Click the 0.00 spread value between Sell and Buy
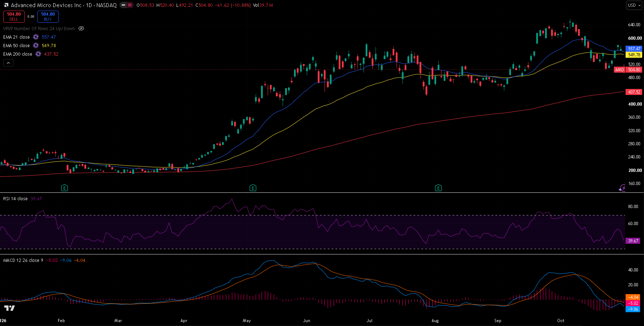This screenshot has width=644, height=326. [x=31, y=17]
